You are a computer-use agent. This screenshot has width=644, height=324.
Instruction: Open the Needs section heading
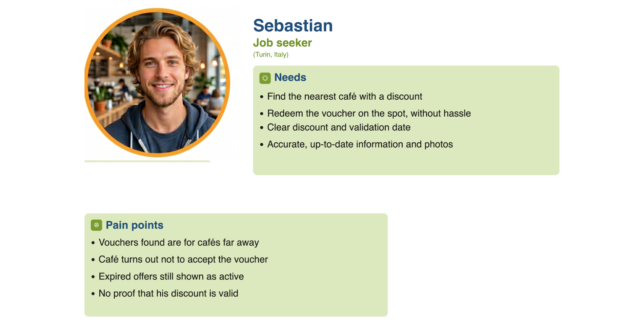(x=290, y=77)
